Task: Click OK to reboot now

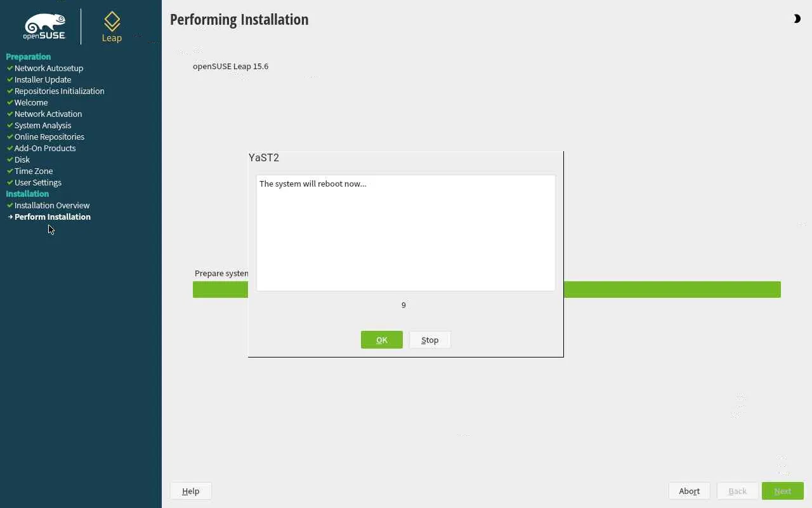Action: click(381, 340)
